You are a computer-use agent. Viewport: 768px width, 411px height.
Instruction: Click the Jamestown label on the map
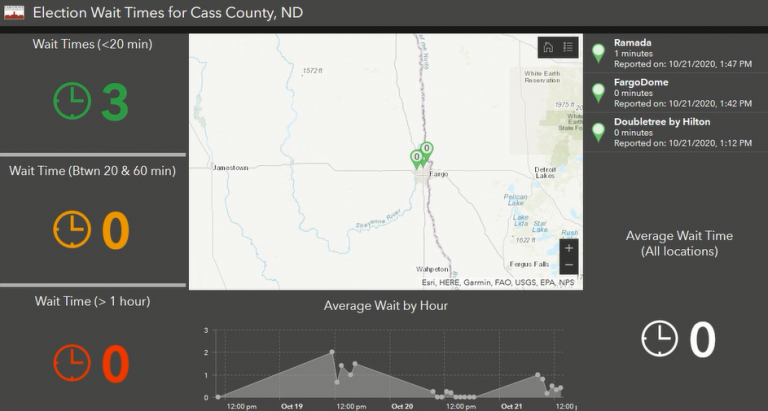(231, 168)
